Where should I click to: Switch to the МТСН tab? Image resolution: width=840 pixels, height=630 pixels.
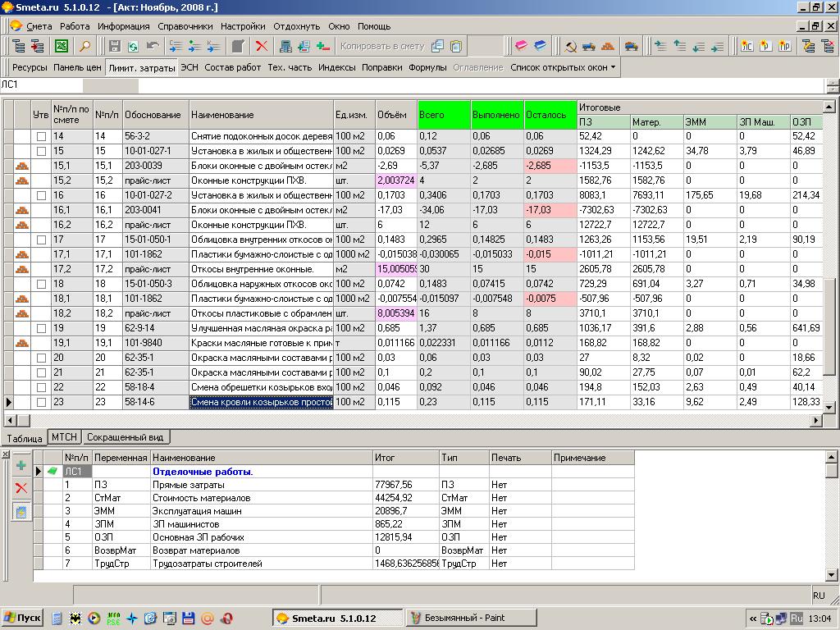(x=63, y=438)
